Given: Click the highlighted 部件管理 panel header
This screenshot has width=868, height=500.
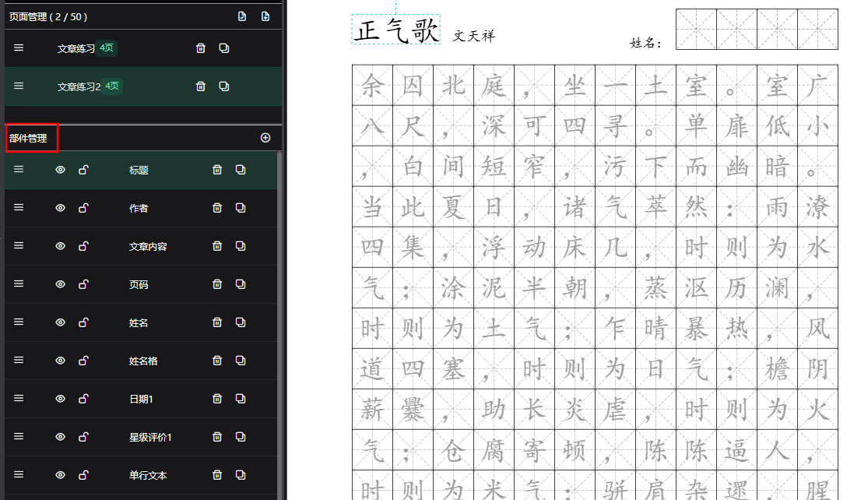Looking at the screenshot, I should click(30, 138).
